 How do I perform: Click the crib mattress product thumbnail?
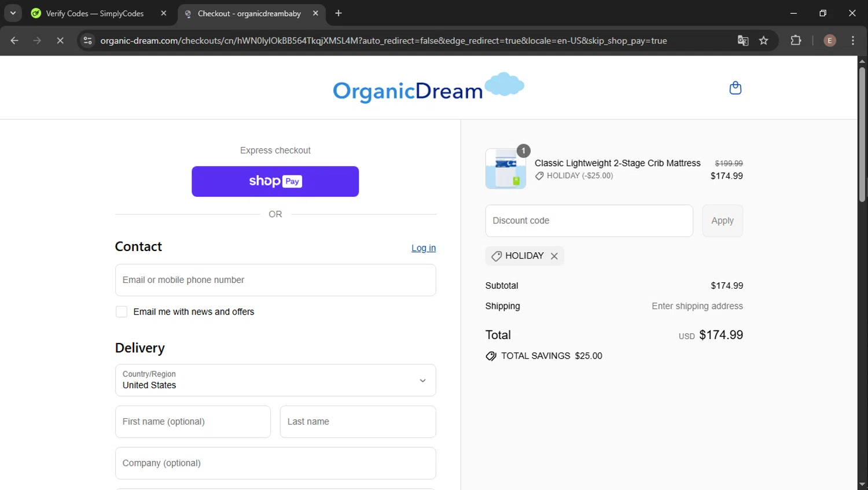506,169
